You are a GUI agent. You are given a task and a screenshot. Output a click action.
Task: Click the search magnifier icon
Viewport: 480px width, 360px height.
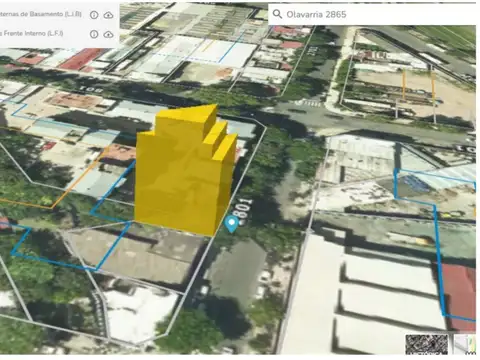(277, 14)
